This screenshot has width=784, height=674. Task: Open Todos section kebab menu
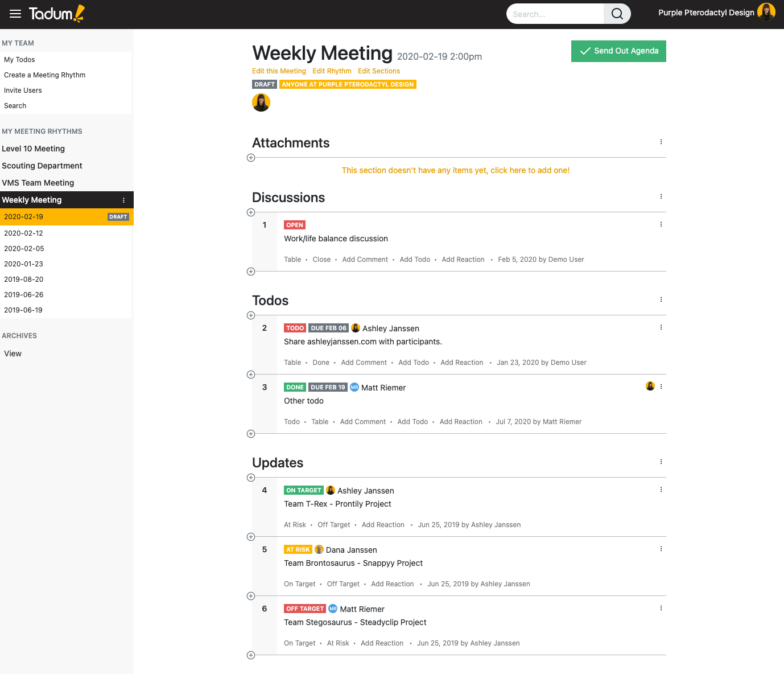coord(661,299)
